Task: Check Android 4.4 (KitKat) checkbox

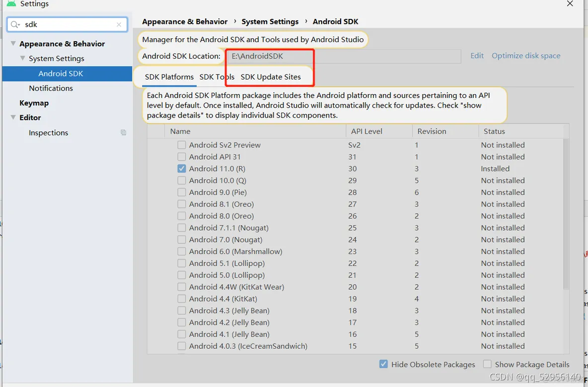Action: pos(181,299)
